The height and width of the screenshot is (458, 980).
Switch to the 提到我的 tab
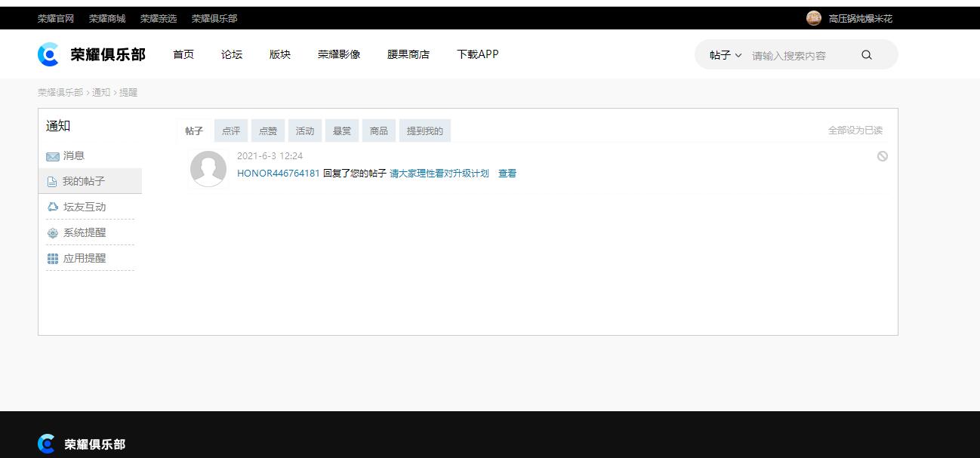[x=425, y=131]
